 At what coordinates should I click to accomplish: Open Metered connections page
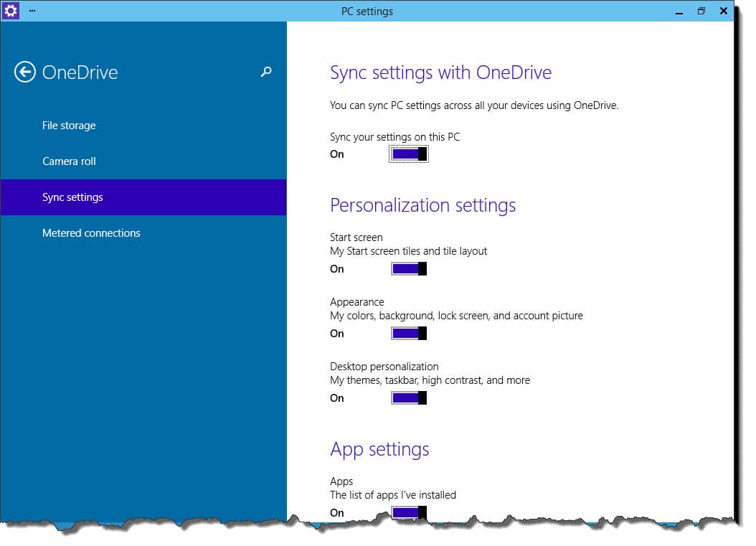coord(143,233)
